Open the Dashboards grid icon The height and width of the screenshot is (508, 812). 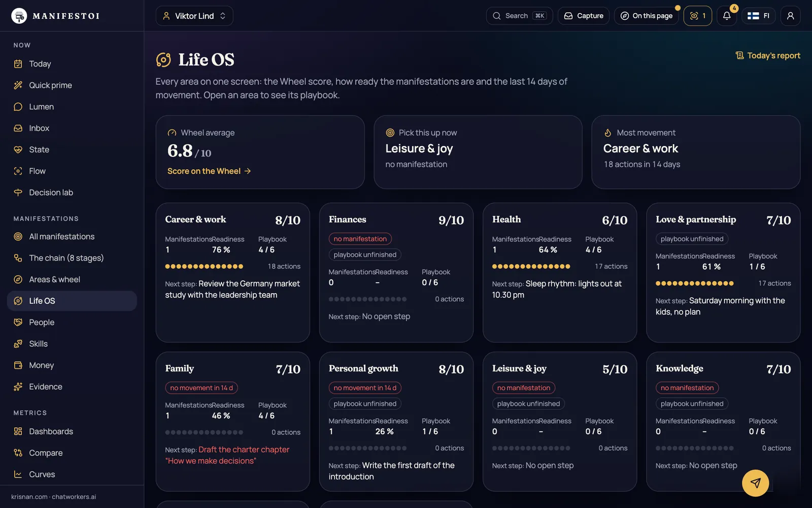(18, 431)
